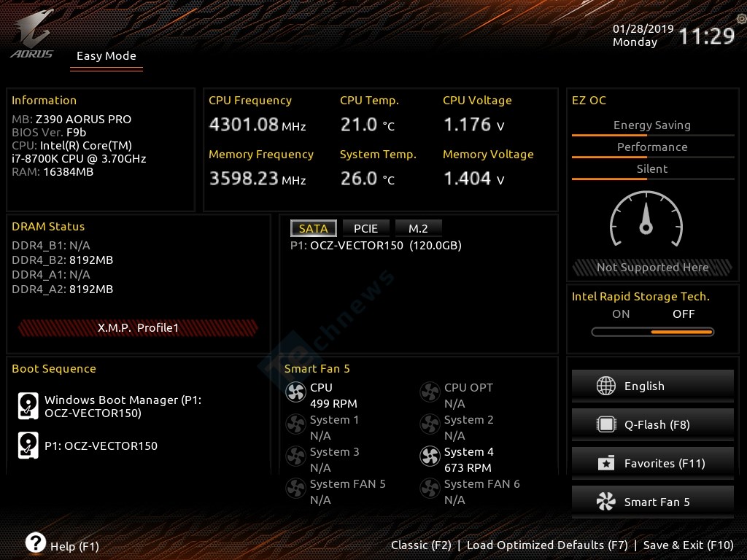Click the CPU OPT fan icon
Screen dimensions: 747x560
430,392
